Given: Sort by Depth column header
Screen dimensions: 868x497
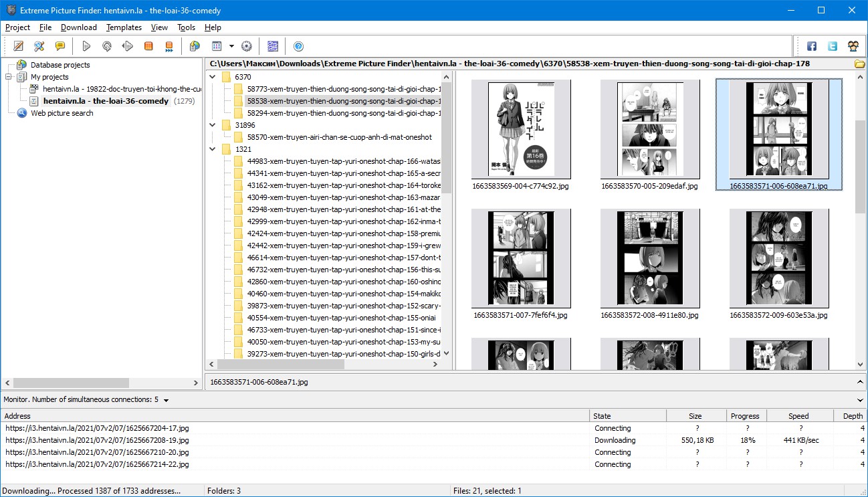Looking at the screenshot, I should coord(851,416).
